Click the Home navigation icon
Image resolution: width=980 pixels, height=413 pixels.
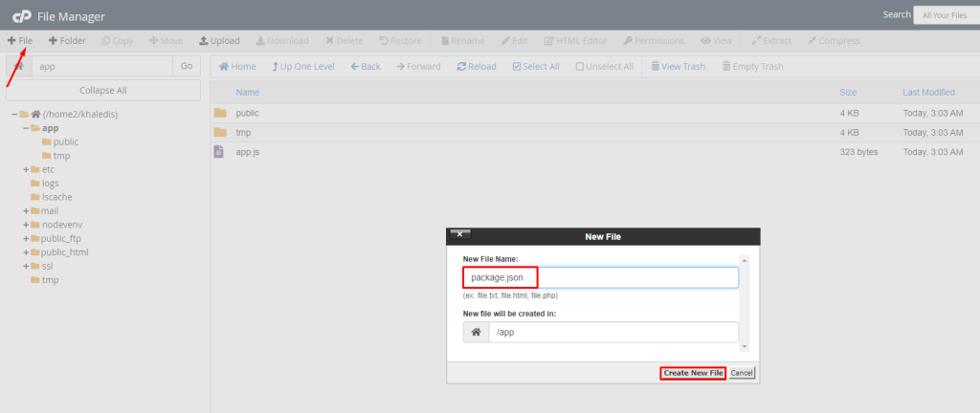pyautogui.click(x=224, y=67)
